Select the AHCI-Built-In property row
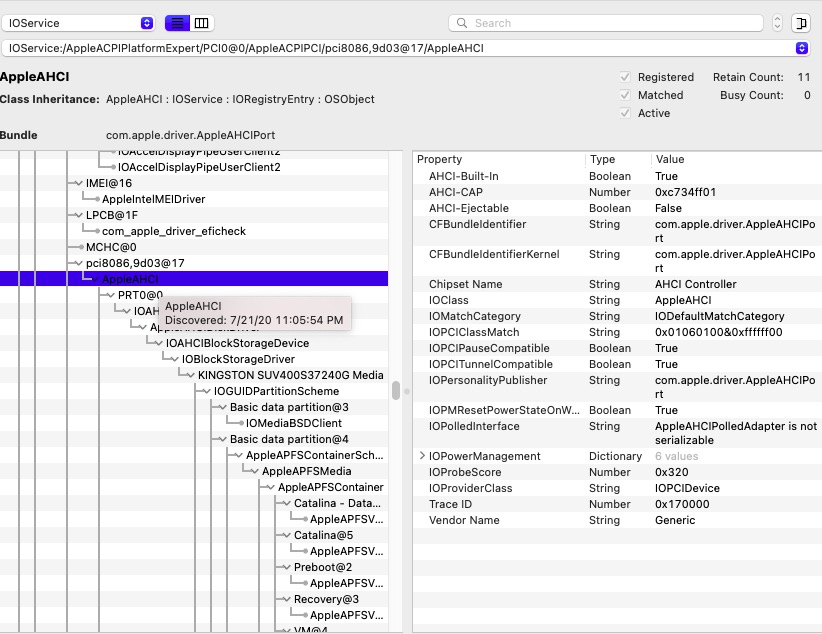The width and height of the screenshot is (822, 634). pos(617,176)
